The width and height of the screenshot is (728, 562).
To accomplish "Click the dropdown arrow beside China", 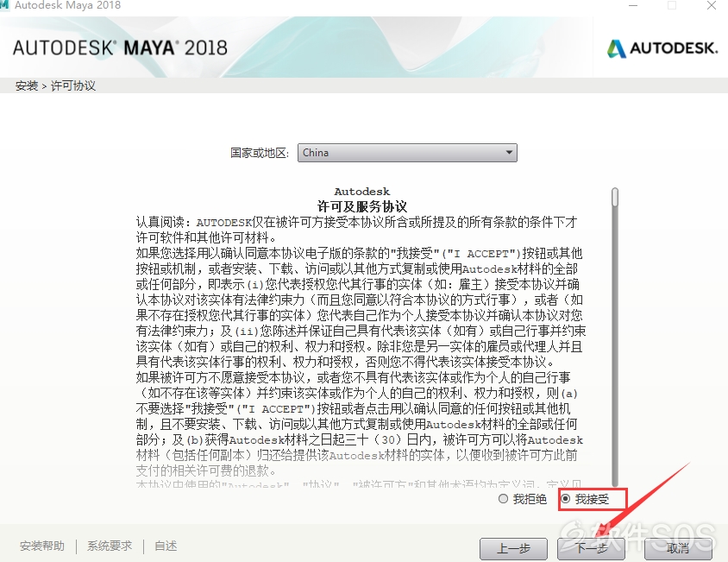I will pos(509,153).
